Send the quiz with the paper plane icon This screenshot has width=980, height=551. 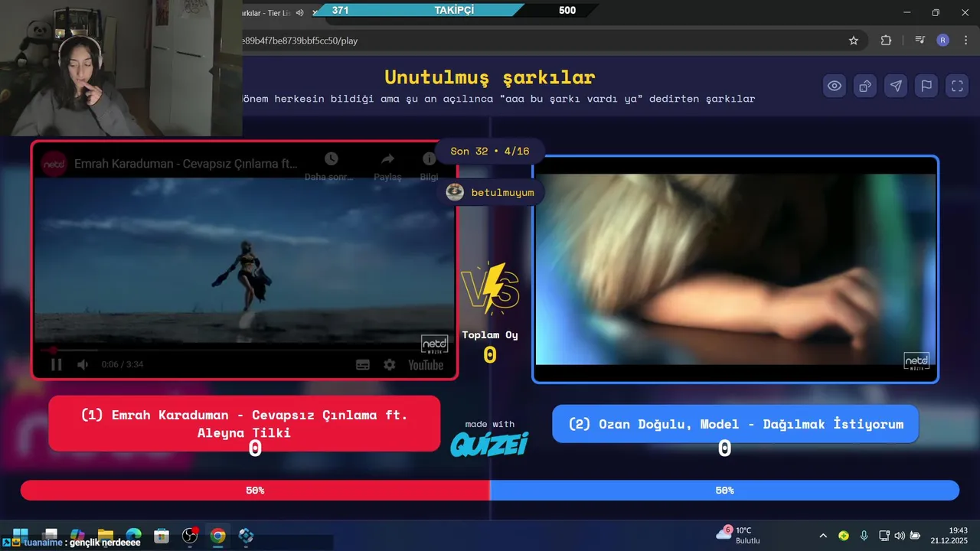pyautogui.click(x=896, y=86)
